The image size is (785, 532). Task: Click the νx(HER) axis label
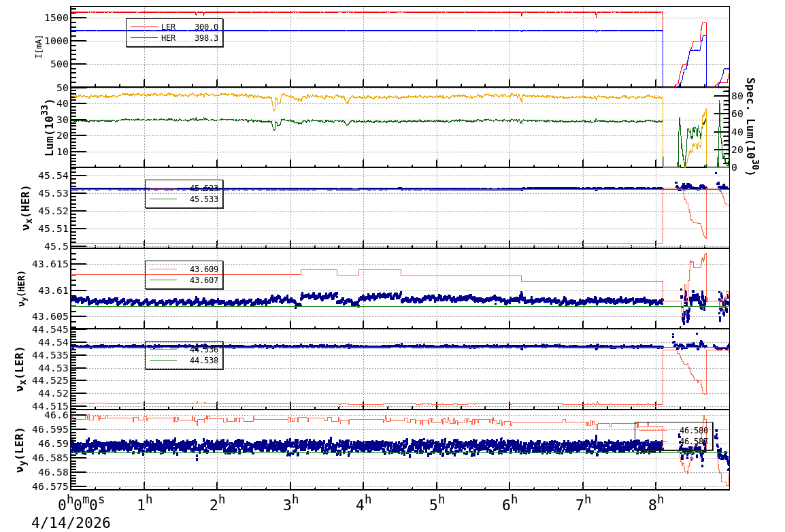click(x=26, y=208)
